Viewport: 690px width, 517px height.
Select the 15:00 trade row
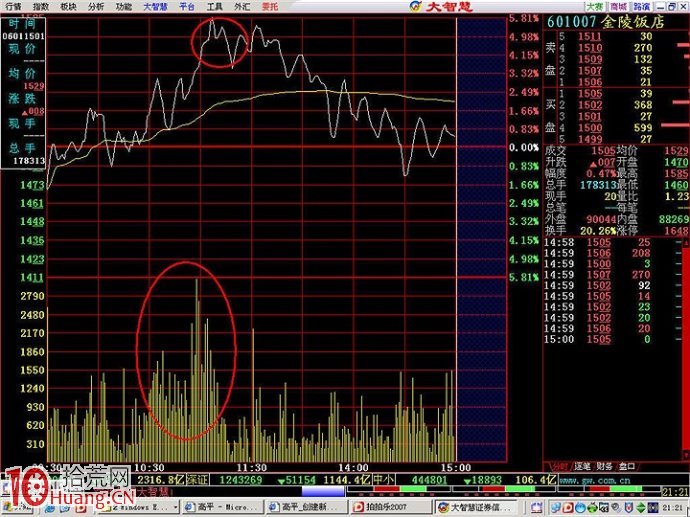pos(613,340)
